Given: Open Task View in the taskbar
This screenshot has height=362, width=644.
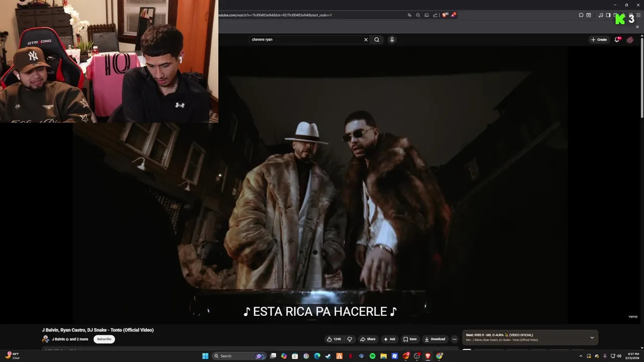Looking at the screenshot, I should click(x=273, y=356).
